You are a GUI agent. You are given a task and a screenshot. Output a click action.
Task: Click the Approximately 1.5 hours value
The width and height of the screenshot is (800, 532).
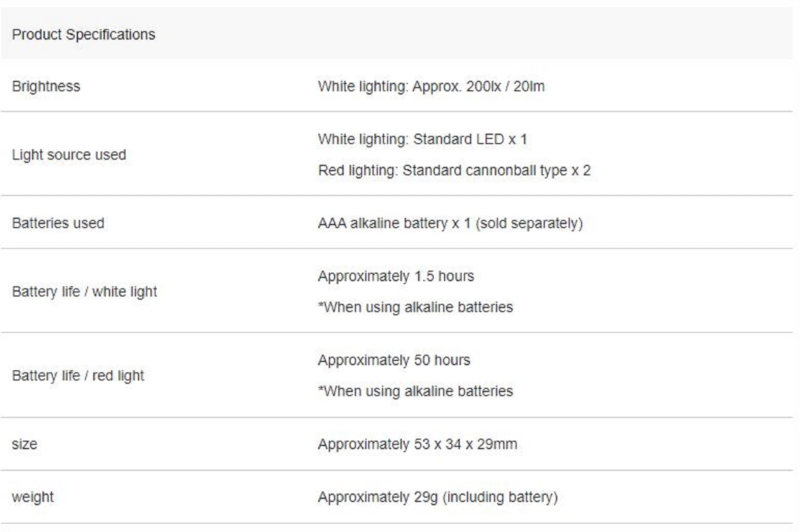pos(396,276)
